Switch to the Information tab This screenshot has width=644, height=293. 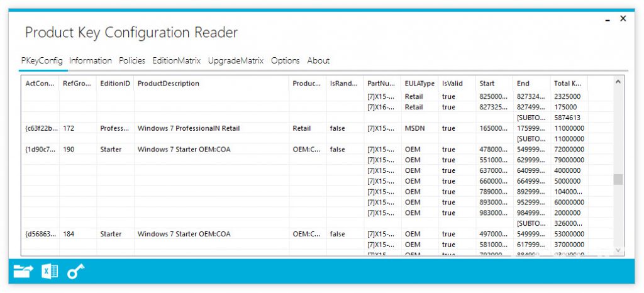pos(91,61)
